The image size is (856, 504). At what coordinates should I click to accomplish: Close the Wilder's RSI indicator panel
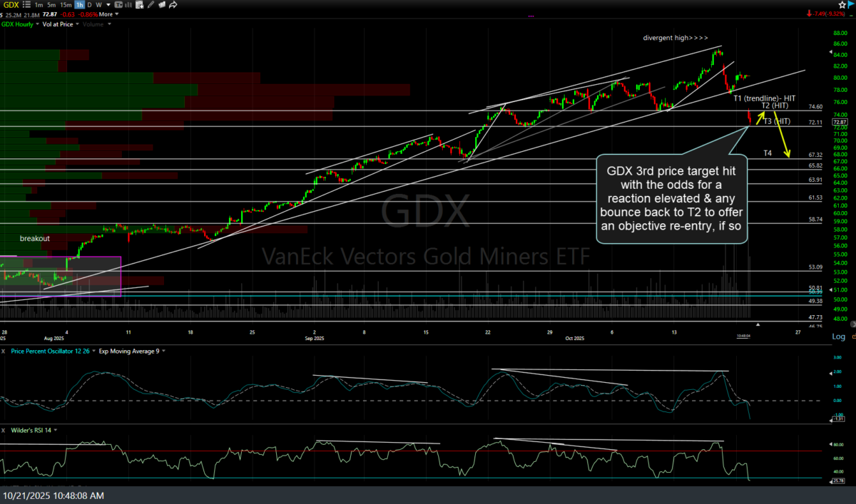point(4,431)
